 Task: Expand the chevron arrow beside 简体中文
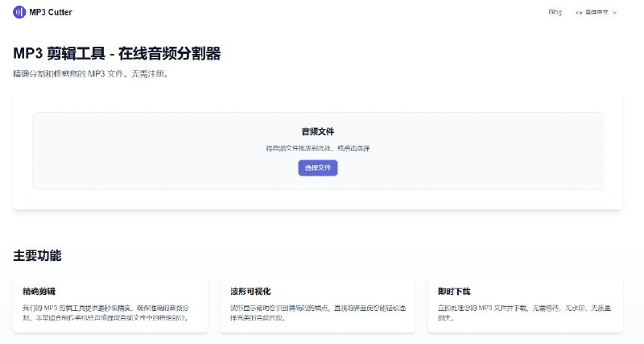615,12
